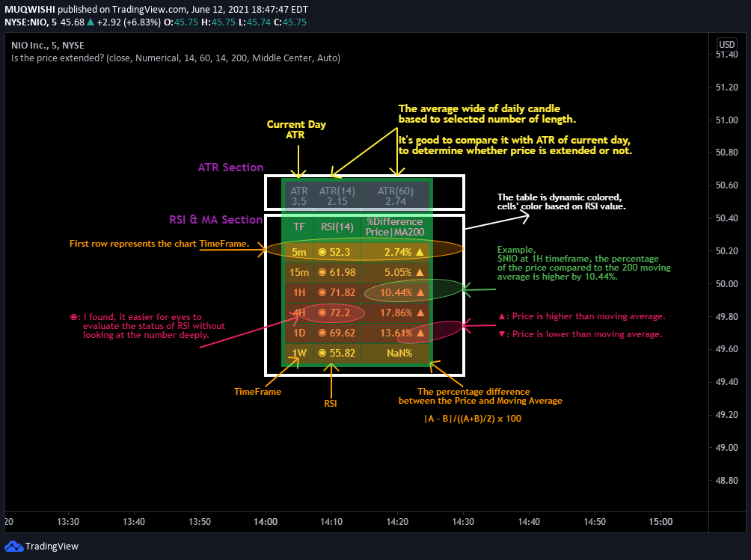Click the 4H timeframe cell
This screenshot has width=751, height=560.
(x=299, y=313)
